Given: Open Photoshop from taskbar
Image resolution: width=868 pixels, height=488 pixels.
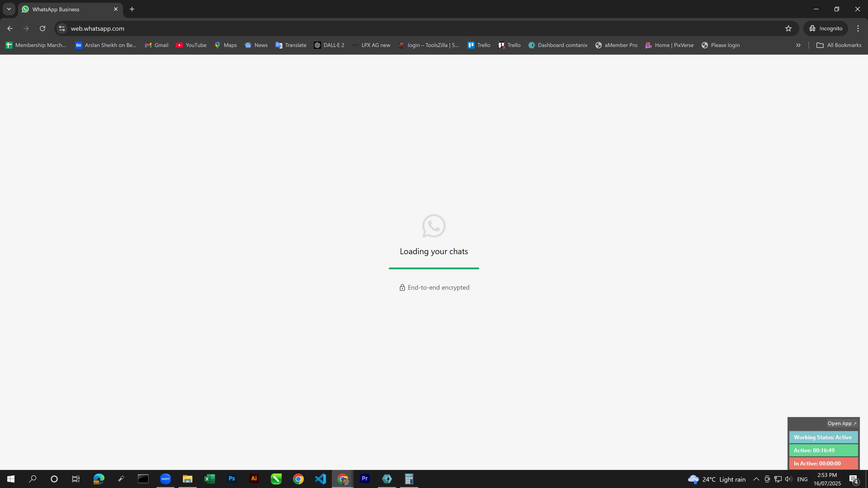Looking at the screenshot, I should click(x=232, y=479).
